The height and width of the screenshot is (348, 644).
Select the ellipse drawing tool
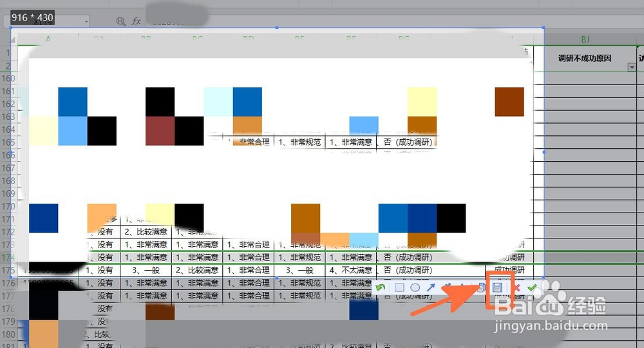pos(415,287)
